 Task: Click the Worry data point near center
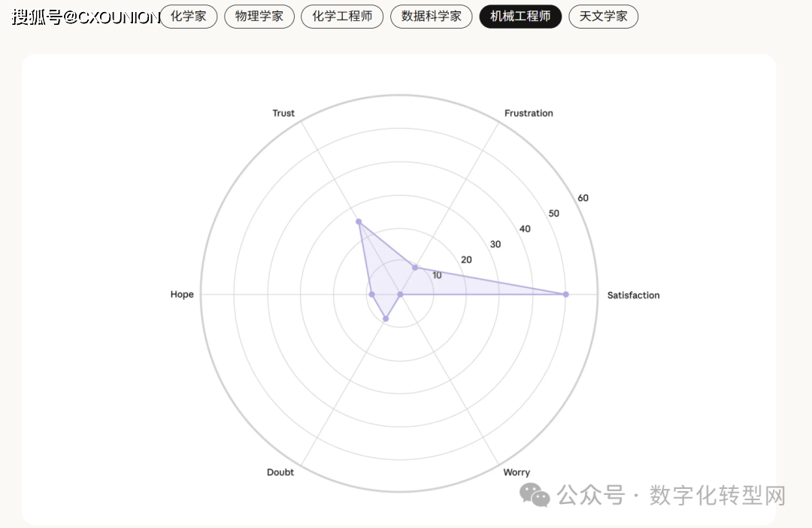coord(400,294)
